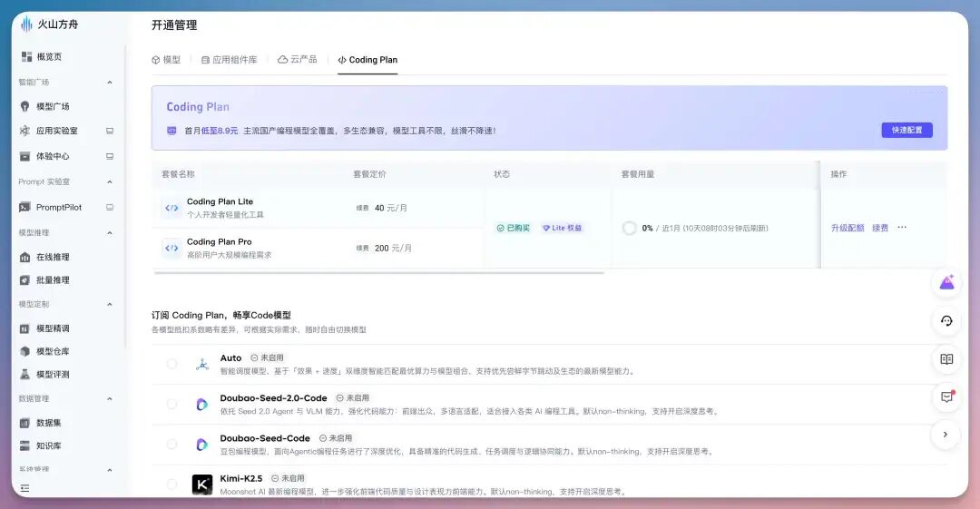Select the Doubao-Seed-Code radio button
Viewport: 980px width, 509px height.
tap(171, 444)
